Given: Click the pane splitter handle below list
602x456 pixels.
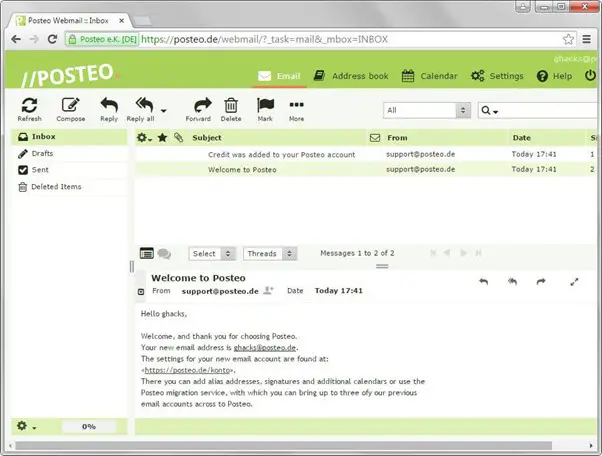Looking at the screenshot, I should coord(382,266).
